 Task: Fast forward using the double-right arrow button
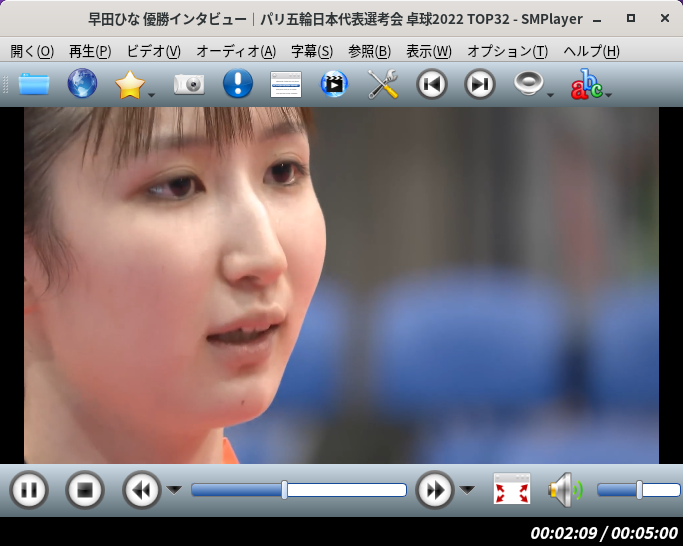pyautogui.click(x=435, y=490)
